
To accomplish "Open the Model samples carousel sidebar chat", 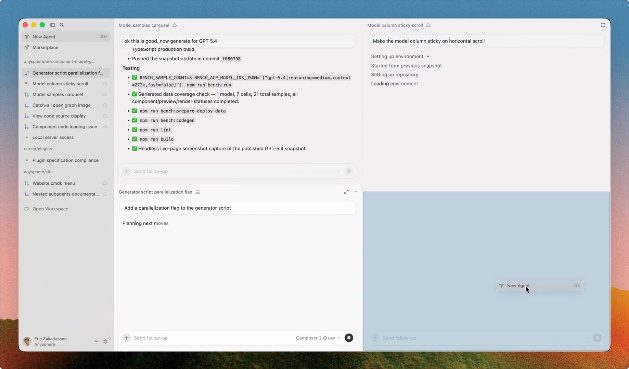I will [x=66, y=95].
